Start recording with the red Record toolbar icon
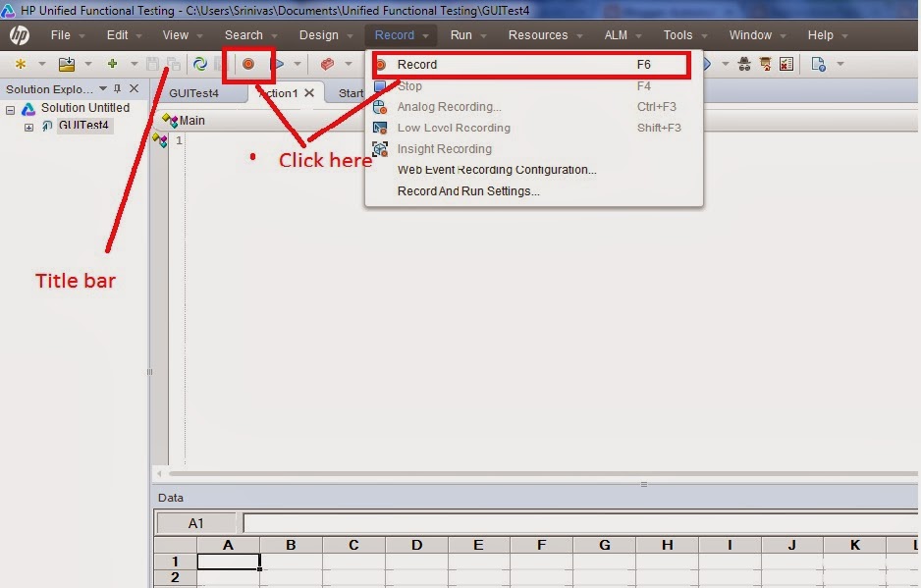The width and height of the screenshot is (921, 588). [x=249, y=64]
